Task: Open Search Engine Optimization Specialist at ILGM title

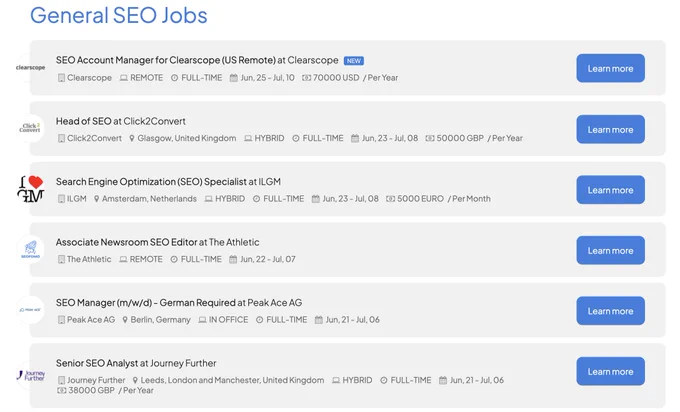Action: [x=168, y=182]
